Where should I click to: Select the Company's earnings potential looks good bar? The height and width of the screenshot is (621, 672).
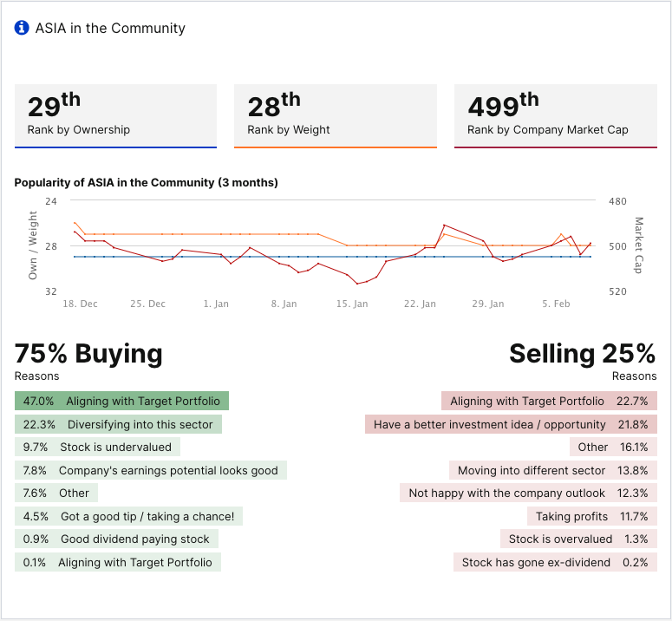tap(150, 470)
